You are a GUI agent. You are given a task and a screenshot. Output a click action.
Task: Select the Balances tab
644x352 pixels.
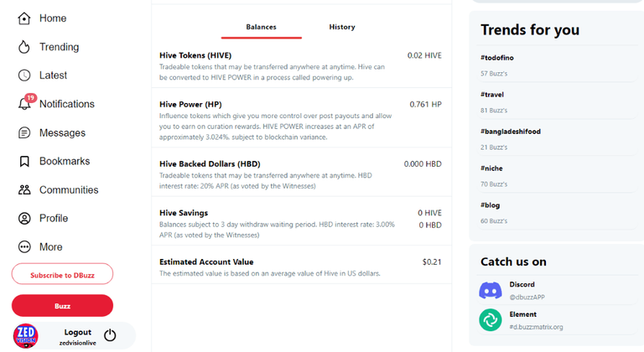261,27
